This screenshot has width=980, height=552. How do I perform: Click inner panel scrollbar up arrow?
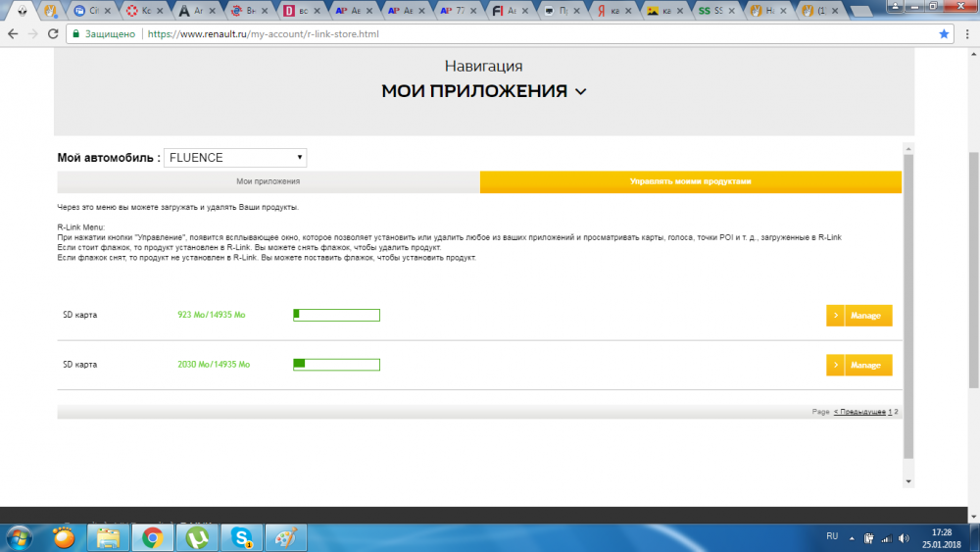(908, 149)
